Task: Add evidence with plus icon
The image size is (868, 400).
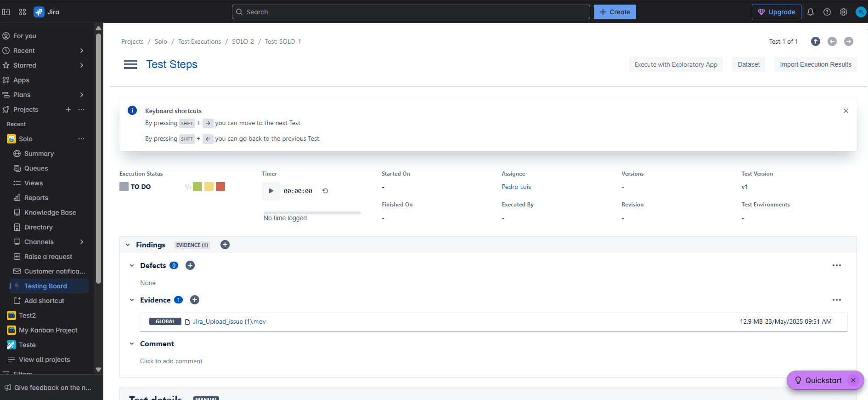Action: (x=195, y=300)
